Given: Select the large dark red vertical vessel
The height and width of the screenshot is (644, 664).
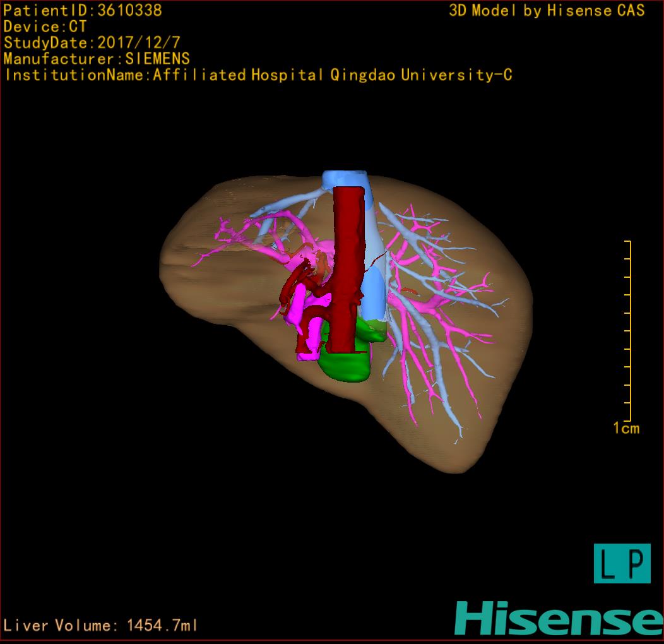Looking at the screenshot, I should pyautogui.click(x=347, y=265).
